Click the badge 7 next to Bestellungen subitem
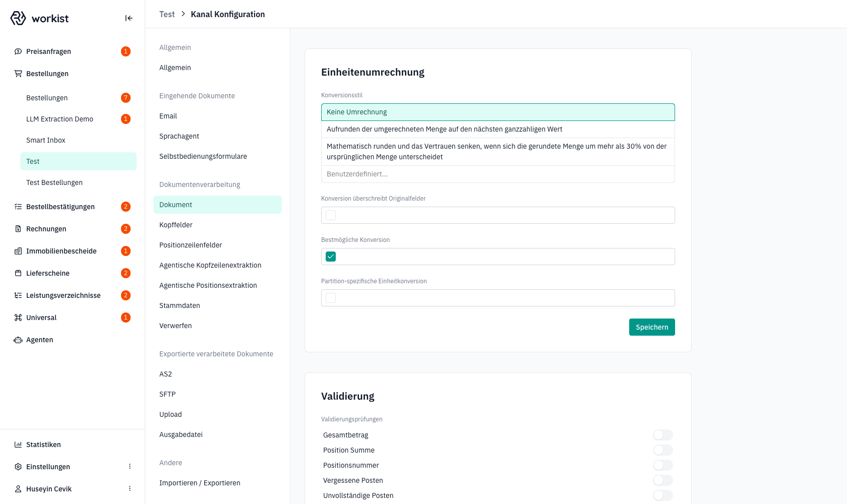The height and width of the screenshot is (504, 847). pyautogui.click(x=126, y=98)
